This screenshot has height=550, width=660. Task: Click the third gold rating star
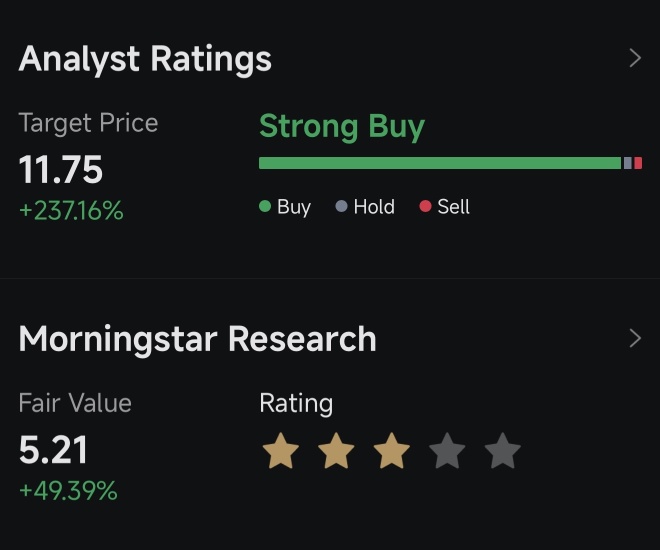(x=391, y=452)
